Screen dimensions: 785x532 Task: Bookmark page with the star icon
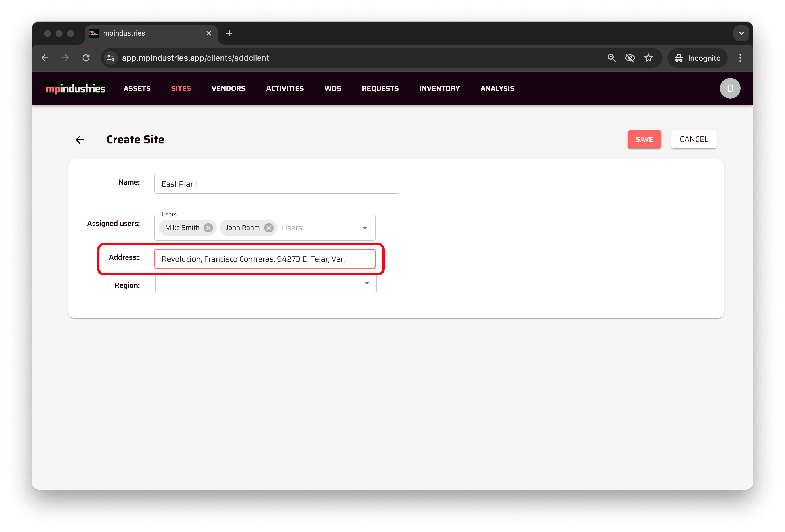(648, 58)
